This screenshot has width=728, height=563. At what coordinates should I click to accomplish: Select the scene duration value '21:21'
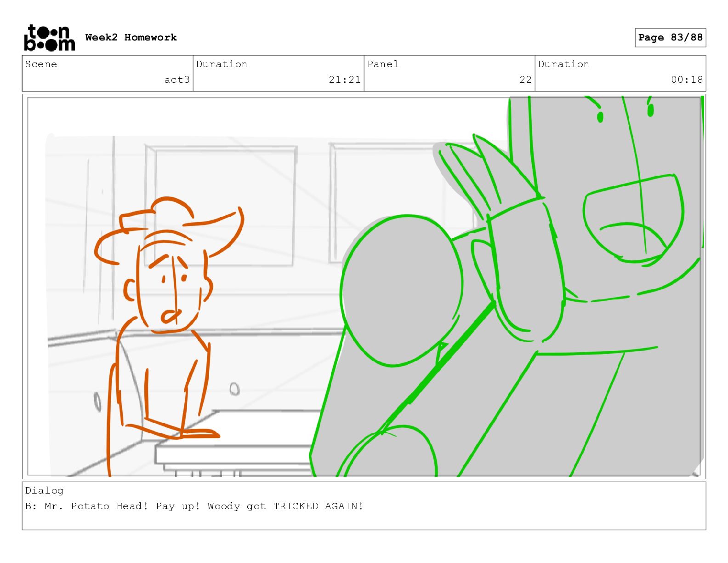345,80
